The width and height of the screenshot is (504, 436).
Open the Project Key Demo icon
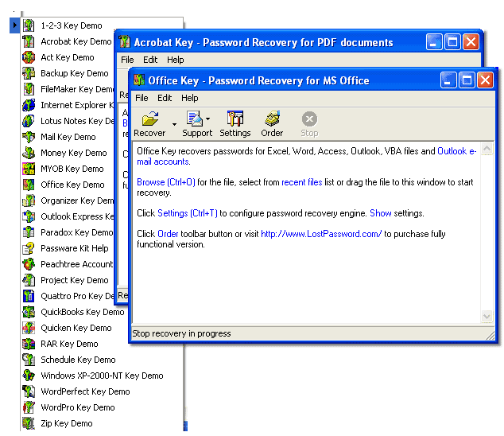click(29, 280)
